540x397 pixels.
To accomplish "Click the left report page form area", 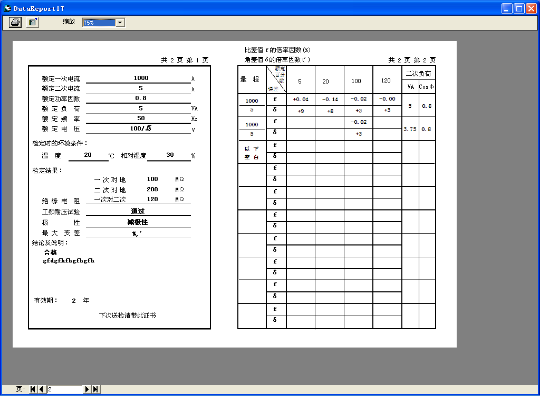I will click(x=120, y=197).
